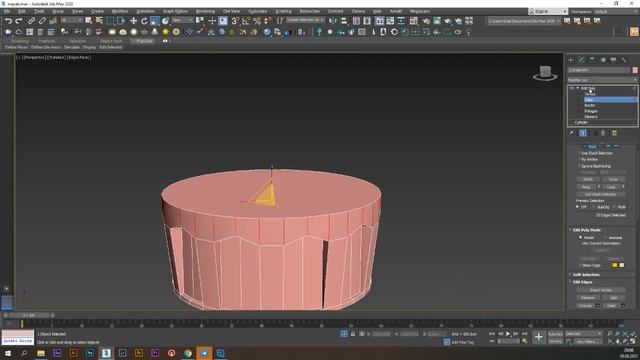Click the sun light icon in toolbar

(x=165, y=31)
